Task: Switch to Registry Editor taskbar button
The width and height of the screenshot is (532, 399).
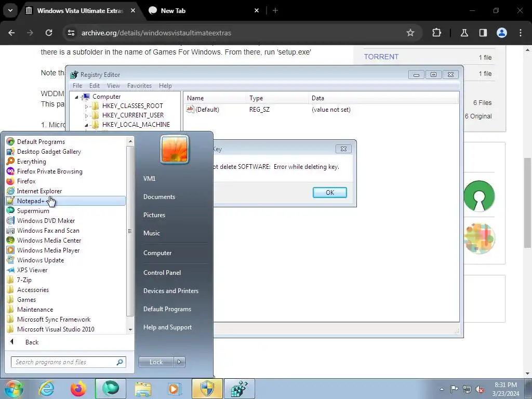Action: click(239, 389)
